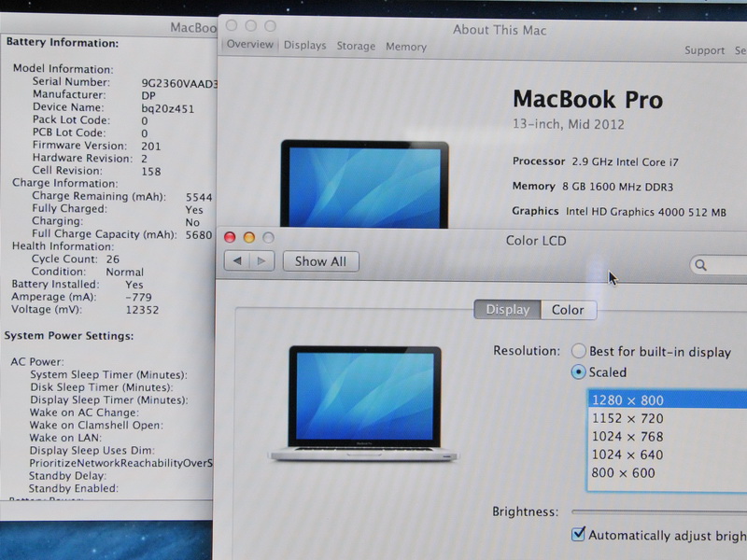Viewport: 747px width, 560px height.
Task: Click Charging value No
Action: (192, 222)
